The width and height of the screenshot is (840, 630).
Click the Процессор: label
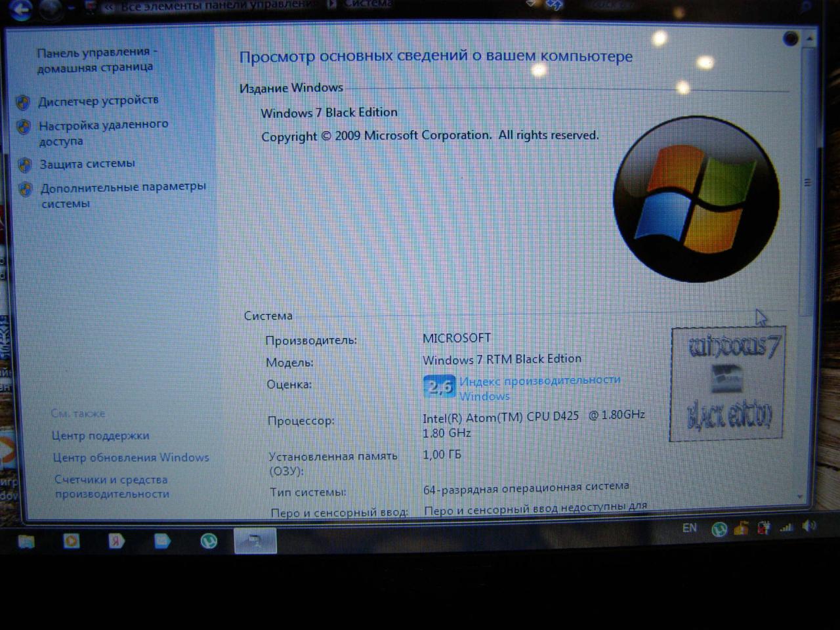pos(301,421)
